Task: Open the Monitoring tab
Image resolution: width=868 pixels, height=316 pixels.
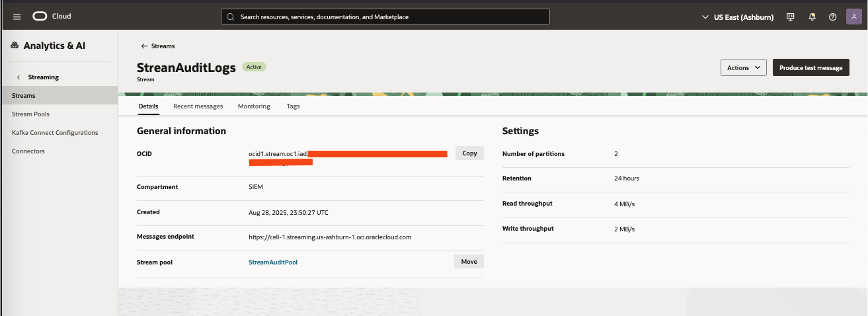Action: 254,106
